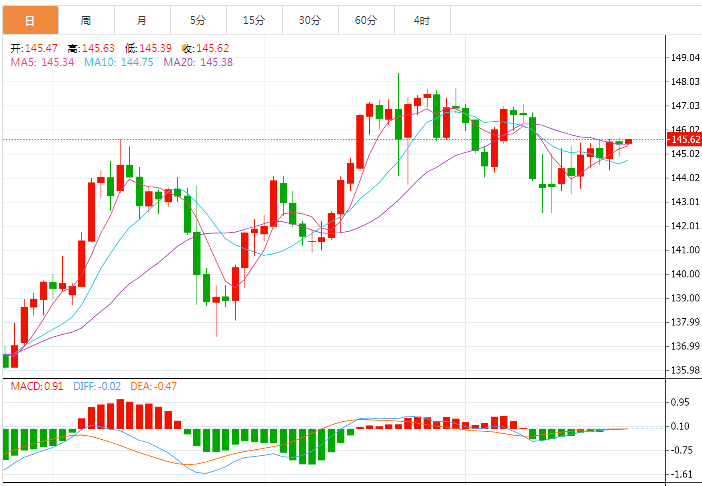
Task: Click the latest red candlestick at chart's right end
Action: pyautogui.click(x=629, y=141)
